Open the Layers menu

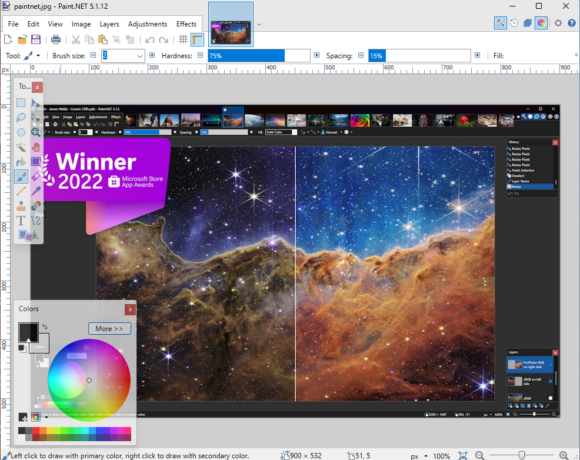point(109,24)
